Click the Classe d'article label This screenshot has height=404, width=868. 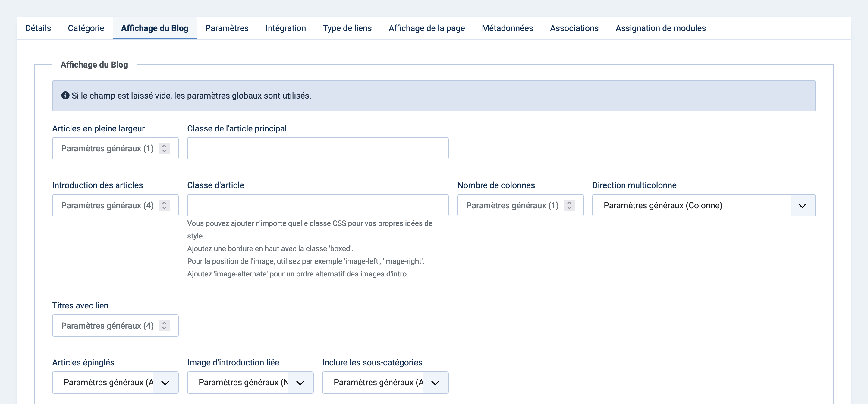[216, 185]
